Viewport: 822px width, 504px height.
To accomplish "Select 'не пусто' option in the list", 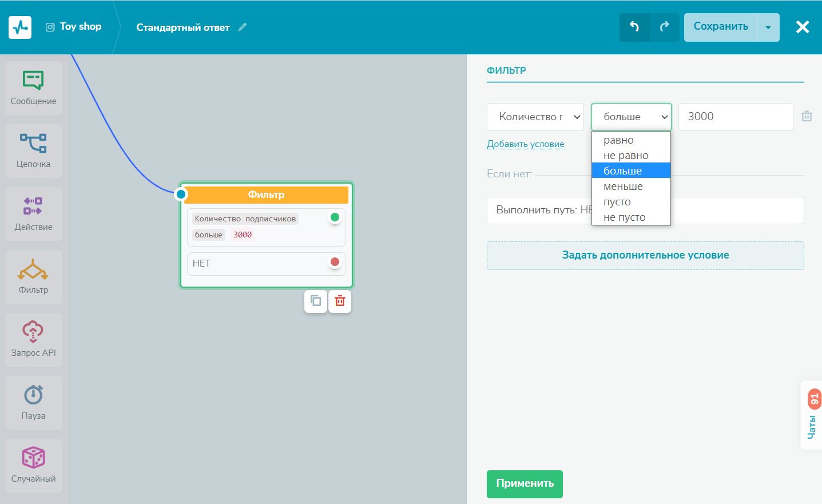I will (x=624, y=217).
